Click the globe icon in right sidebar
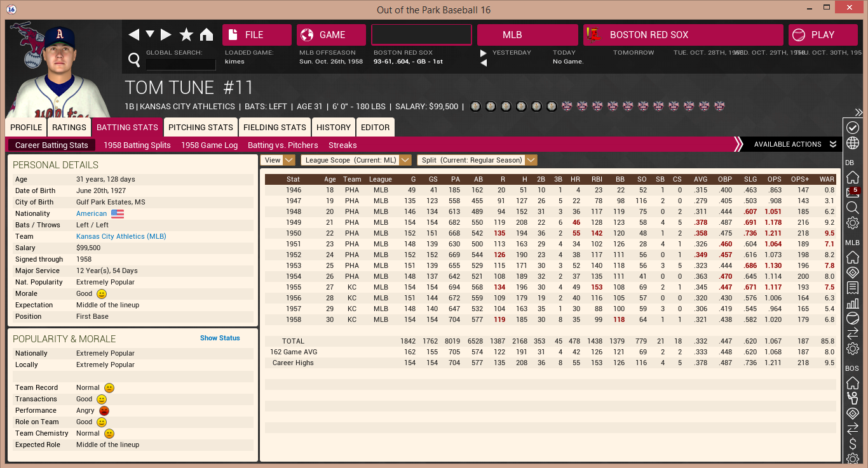 click(853, 143)
